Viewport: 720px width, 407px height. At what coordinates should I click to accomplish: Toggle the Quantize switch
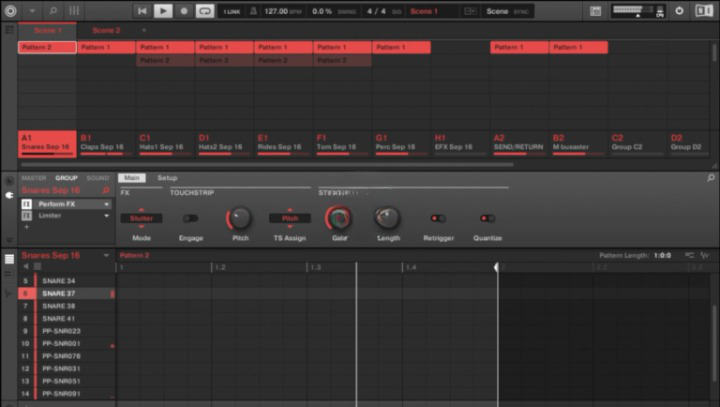point(488,218)
